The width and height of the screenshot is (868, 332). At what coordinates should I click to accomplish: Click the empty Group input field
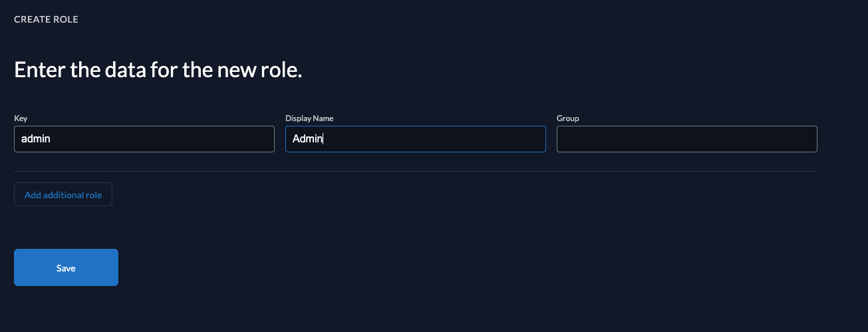(x=686, y=139)
